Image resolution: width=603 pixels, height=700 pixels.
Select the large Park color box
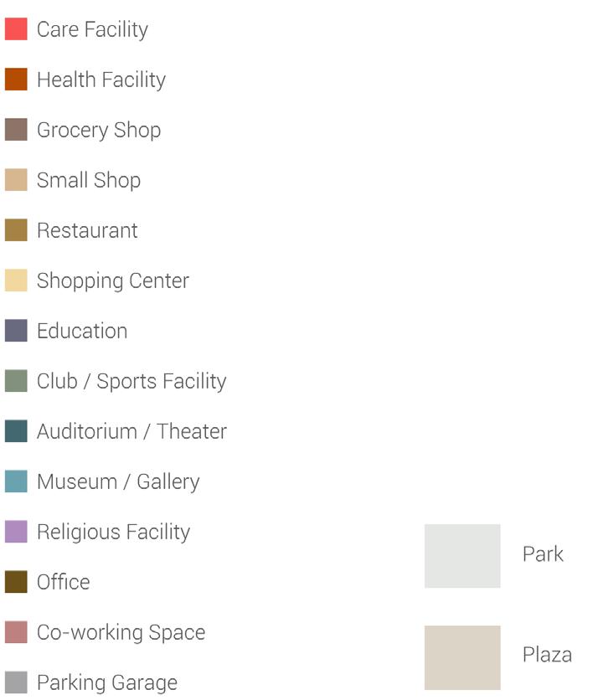tap(462, 556)
